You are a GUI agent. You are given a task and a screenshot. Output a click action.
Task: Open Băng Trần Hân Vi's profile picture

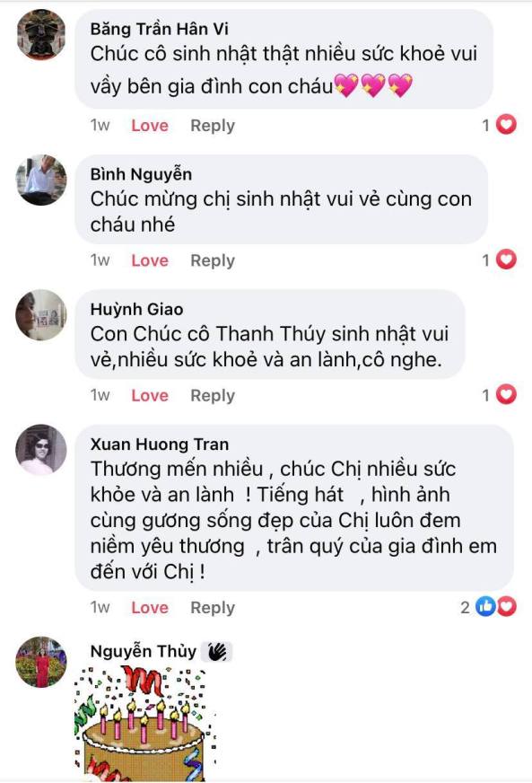click(x=41, y=35)
